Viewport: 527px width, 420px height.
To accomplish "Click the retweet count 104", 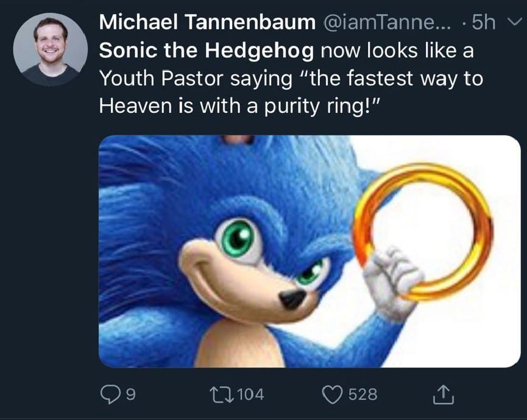I will pyautogui.click(x=249, y=395).
